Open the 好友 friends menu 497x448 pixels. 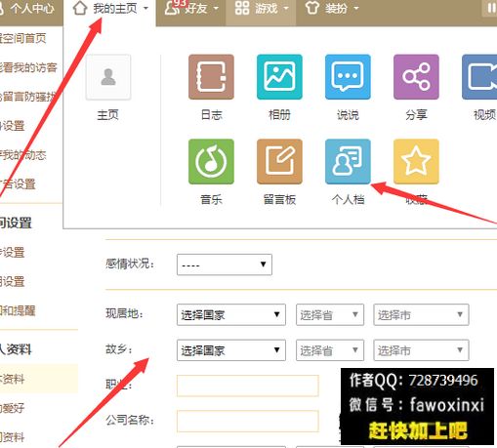pyautogui.click(x=190, y=9)
